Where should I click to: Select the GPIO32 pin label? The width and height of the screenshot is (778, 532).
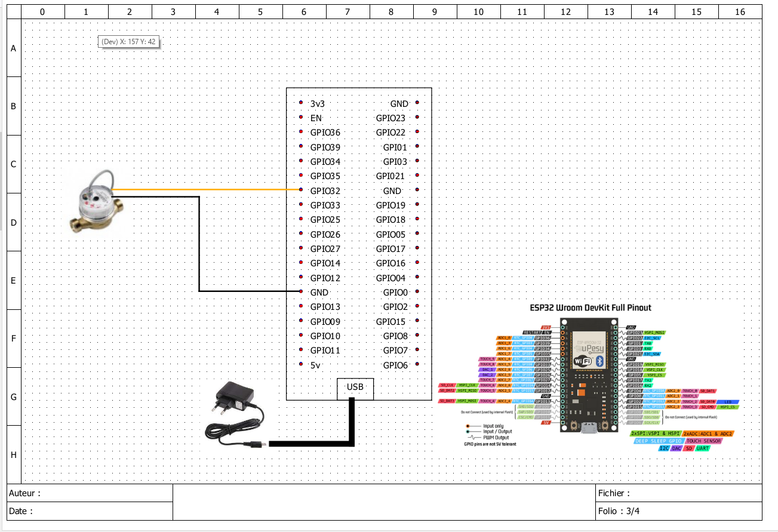point(325,191)
